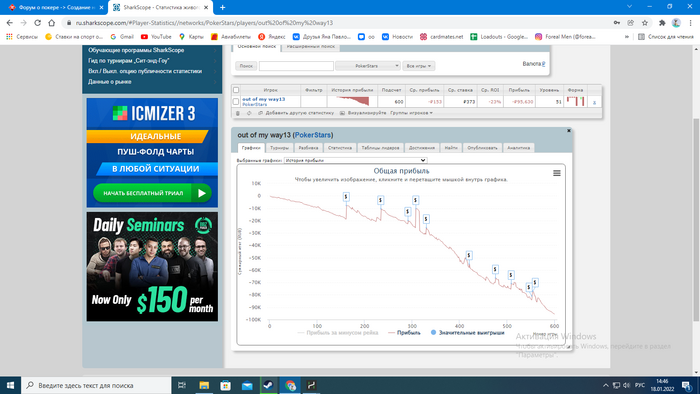Reload the page using the browser refresh icon
This screenshot has height=394, width=700.
tap(38, 23)
